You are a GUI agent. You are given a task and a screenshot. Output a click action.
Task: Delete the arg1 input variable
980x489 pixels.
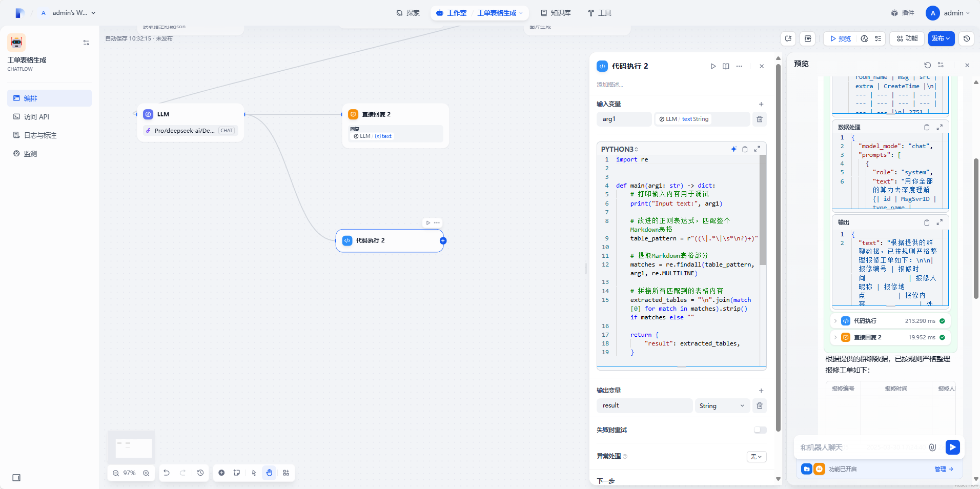[x=760, y=119]
